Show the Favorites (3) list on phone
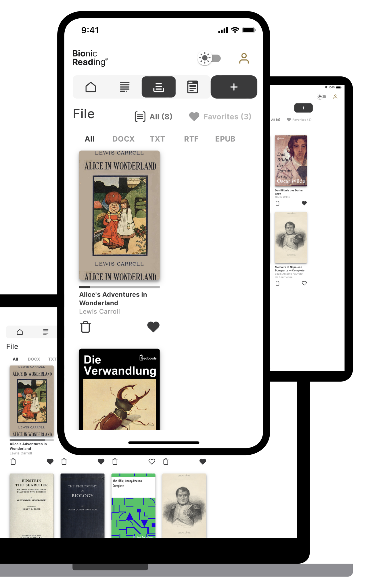The width and height of the screenshot is (368, 588). (x=220, y=117)
